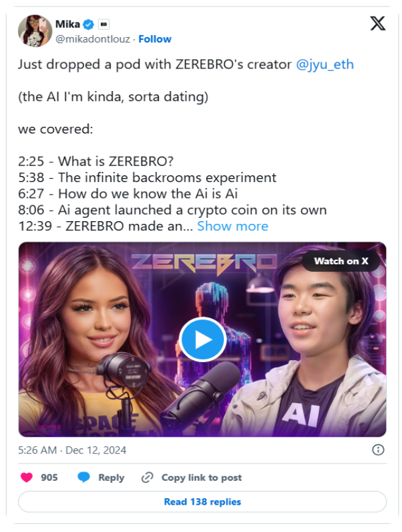Click the 905 likes count
This screenshot has width=402, height=532.
coord(49,478)
